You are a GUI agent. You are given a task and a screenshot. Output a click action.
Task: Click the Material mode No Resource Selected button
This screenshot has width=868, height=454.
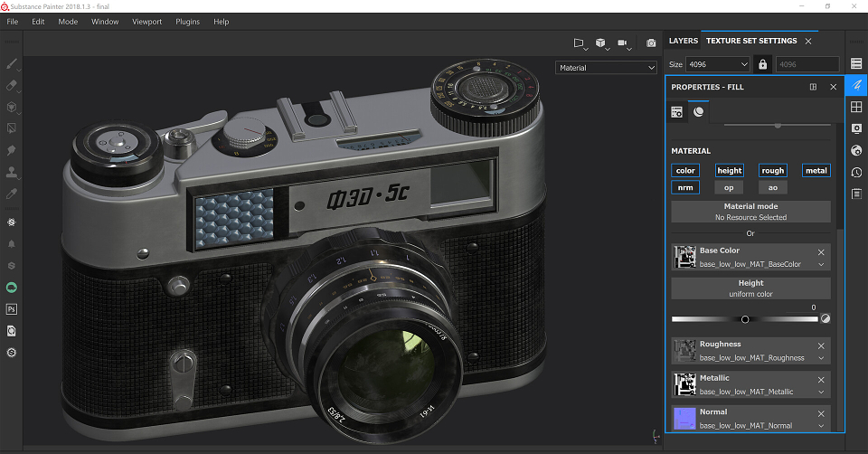pos(750,212)
